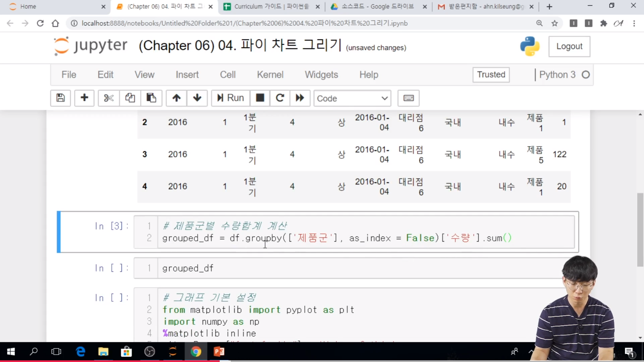Move selected cell up arrow
Image resolution: width=644 pixels, height=362 pixels.
coord(176,98)
